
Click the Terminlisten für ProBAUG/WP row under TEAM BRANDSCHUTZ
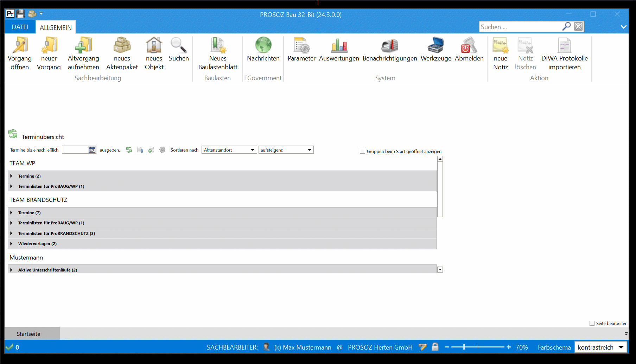(222, 223)
